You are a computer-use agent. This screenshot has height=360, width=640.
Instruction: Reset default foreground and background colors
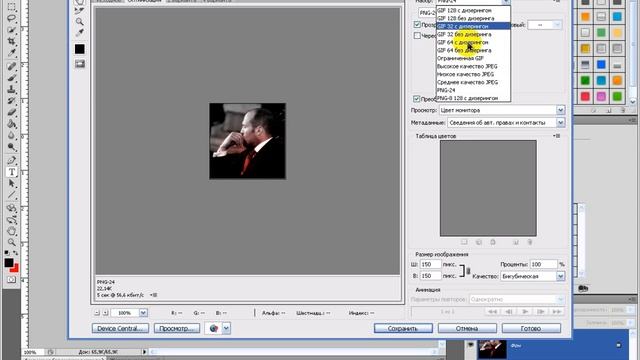(x=7, y=253)
